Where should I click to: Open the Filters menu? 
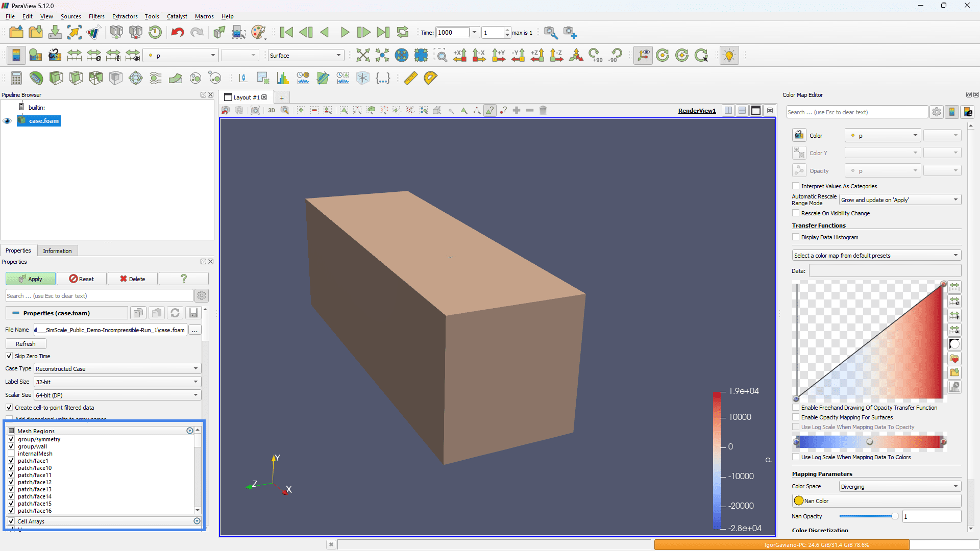tap(96, 16)
